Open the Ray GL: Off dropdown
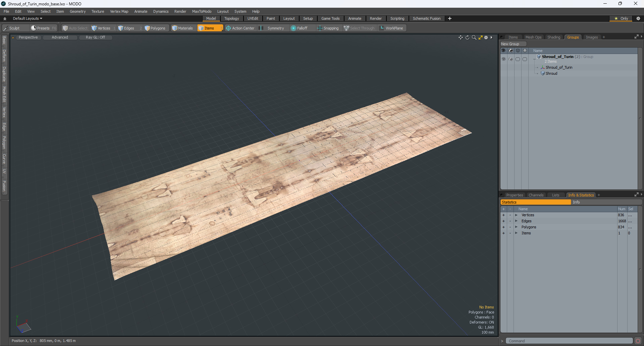Screen dimensions: 644x346 (x=95, y=37)
